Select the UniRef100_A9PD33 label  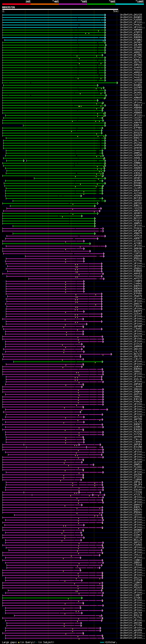131,65
